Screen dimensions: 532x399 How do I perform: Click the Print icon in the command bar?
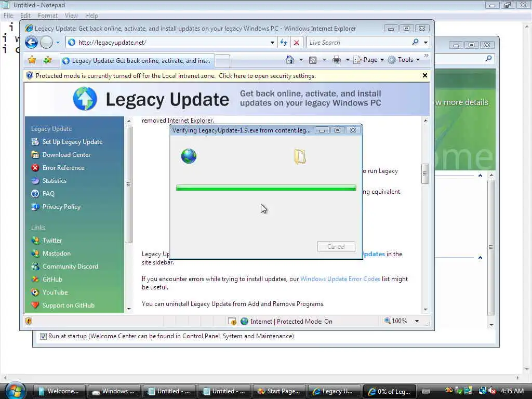[337, 60]
